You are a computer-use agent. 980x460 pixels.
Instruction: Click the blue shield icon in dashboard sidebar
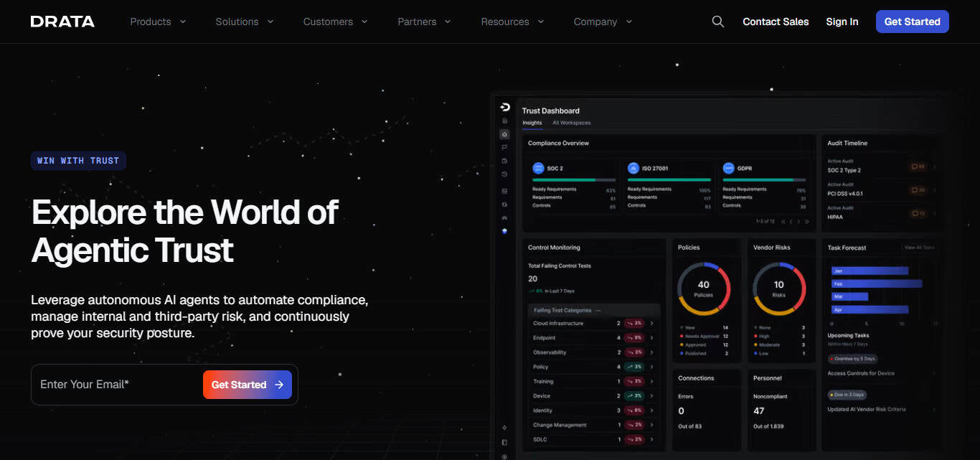click(x=504, y=231)
